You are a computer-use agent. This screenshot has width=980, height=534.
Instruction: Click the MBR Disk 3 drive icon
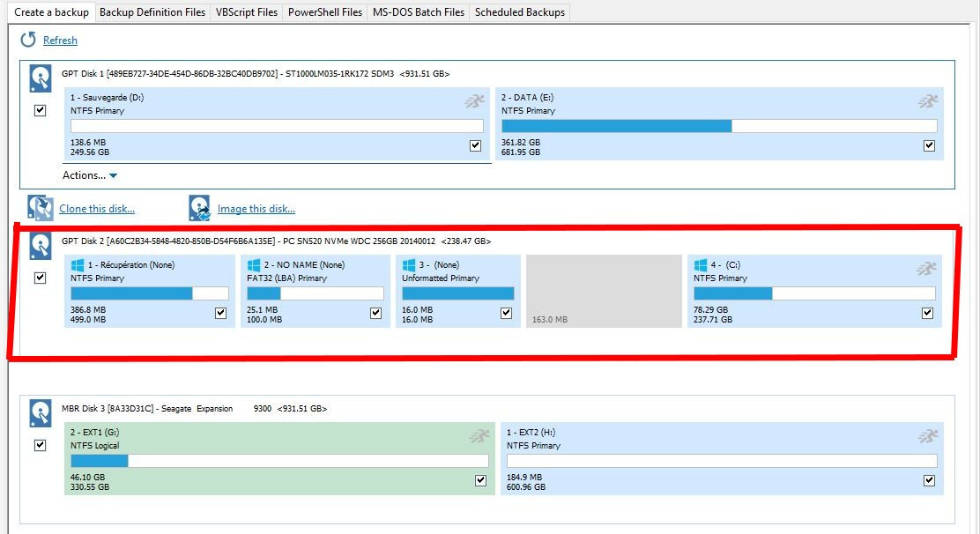click(x=41, y=413)
